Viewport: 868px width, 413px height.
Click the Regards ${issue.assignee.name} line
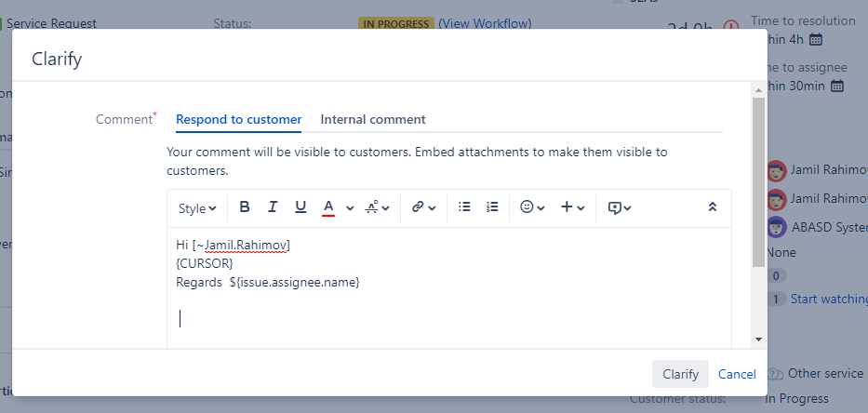pyautogui.click(x=268, y=283)
